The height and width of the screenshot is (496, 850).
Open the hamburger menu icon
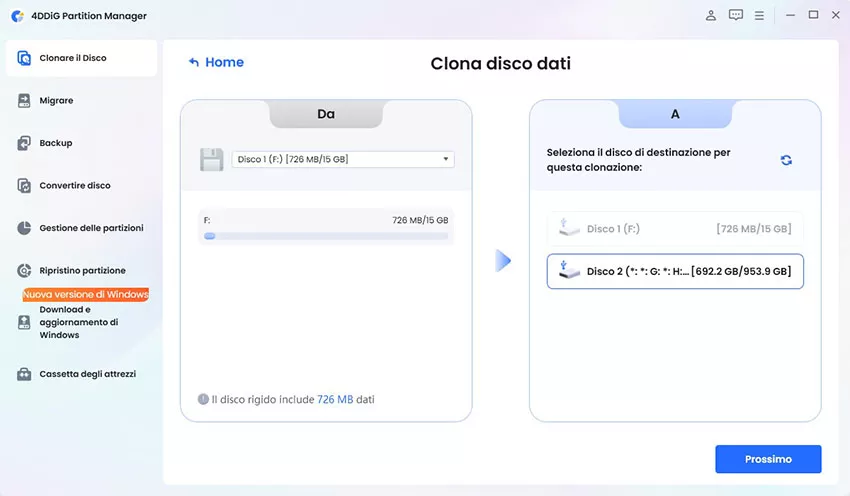tap(759, 16)
